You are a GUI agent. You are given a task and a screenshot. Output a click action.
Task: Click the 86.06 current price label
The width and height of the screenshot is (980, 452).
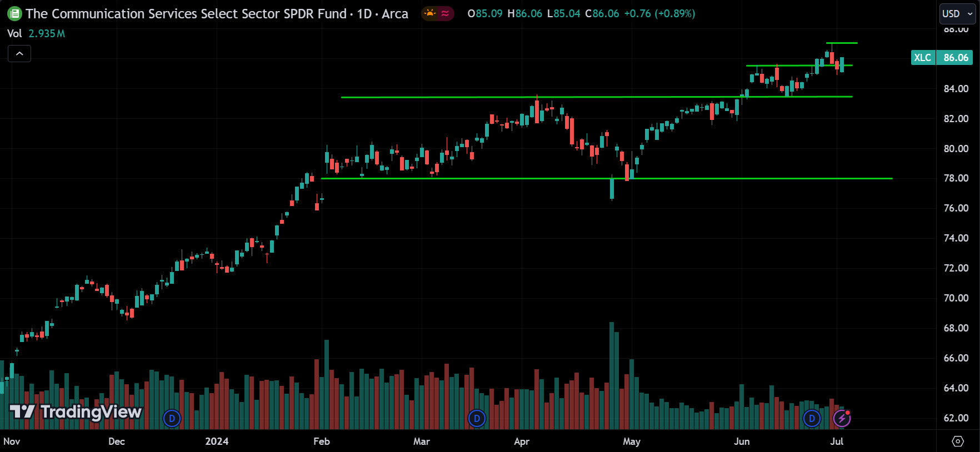click(x=956, y=58)
